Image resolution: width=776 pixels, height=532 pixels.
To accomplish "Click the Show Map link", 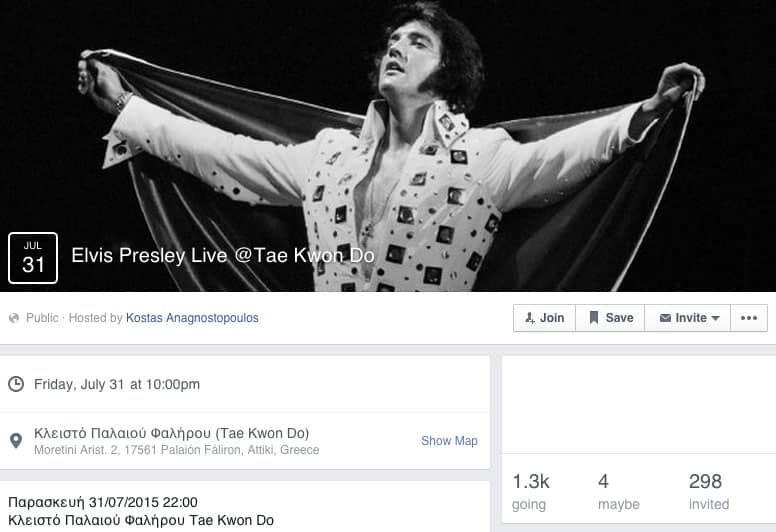I will pos(449,440).
